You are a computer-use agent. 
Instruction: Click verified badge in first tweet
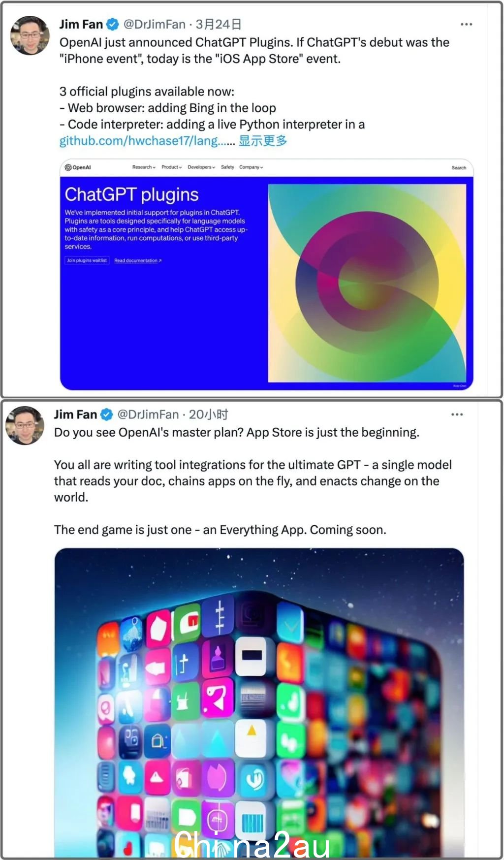tap(113, 24)
